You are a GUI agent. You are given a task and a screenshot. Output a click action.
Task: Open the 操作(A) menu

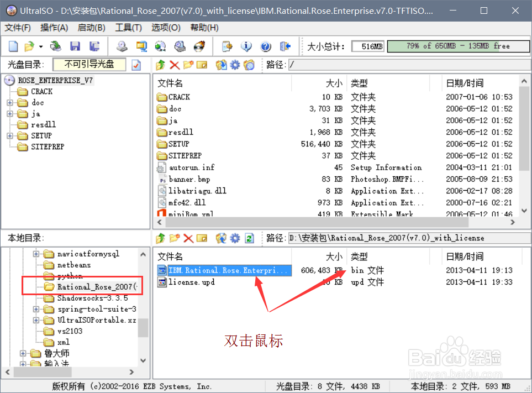point(54,28)
